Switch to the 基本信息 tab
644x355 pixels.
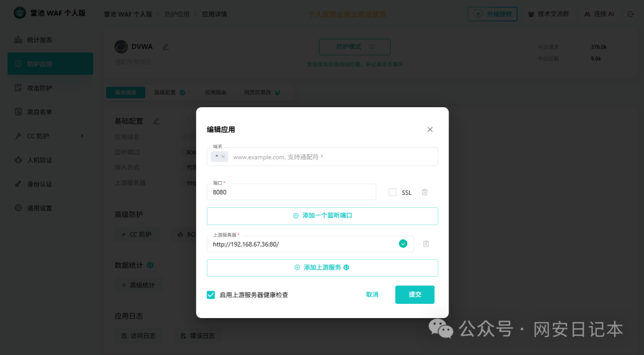125,92
